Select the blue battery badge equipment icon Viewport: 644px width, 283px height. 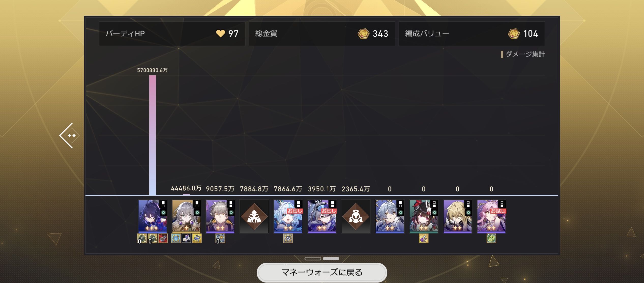pos(176,239)
